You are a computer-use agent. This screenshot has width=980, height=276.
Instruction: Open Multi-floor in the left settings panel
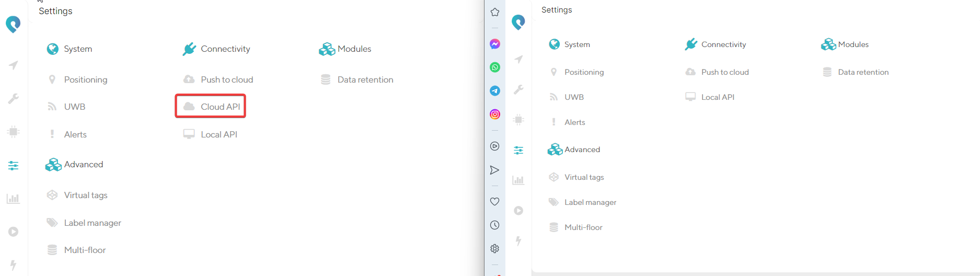85,250
